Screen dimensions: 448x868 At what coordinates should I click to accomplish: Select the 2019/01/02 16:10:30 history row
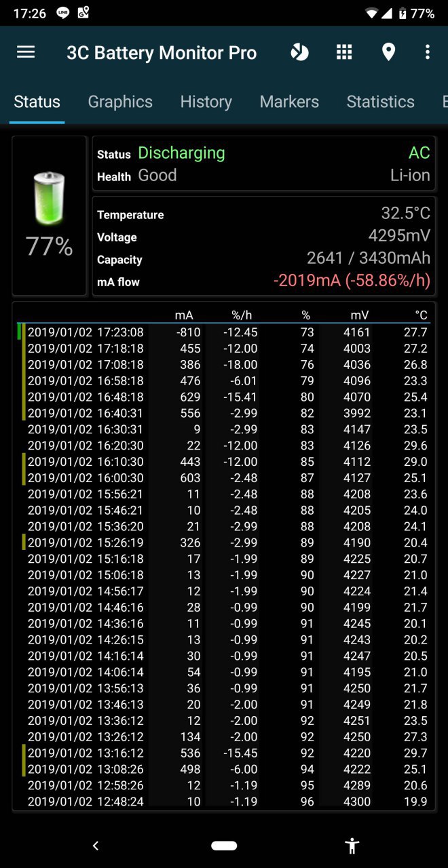224,462
